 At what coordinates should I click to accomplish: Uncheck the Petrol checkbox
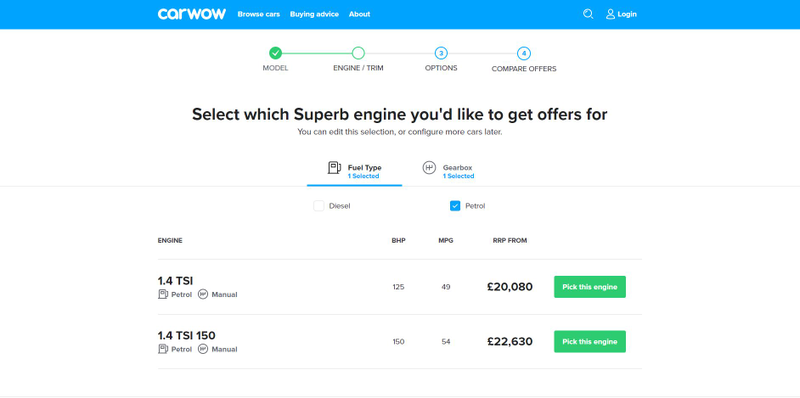click(455, 206)
